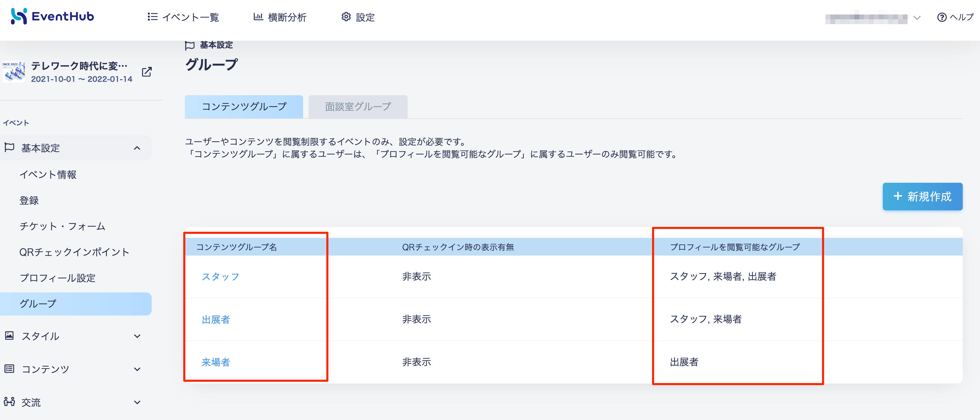980x420 pixels.
Task: Open the 来場者 group link
Action: click(216, 362)
